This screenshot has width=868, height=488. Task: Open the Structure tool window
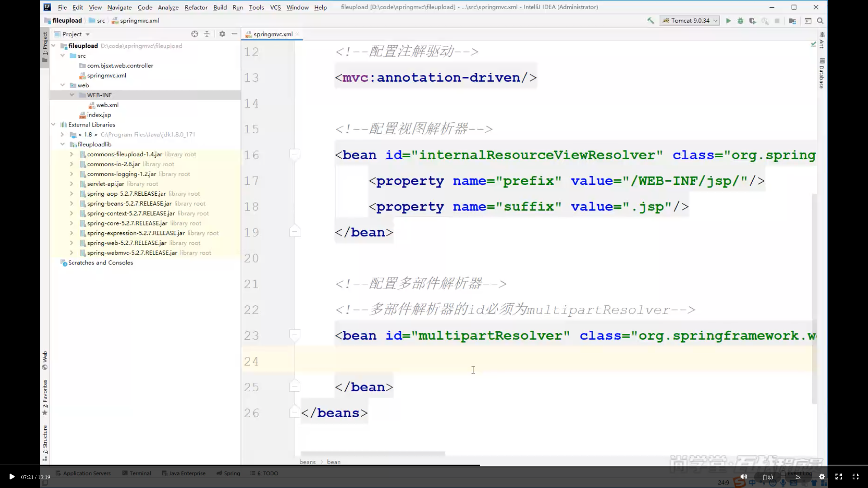(45, 443)
